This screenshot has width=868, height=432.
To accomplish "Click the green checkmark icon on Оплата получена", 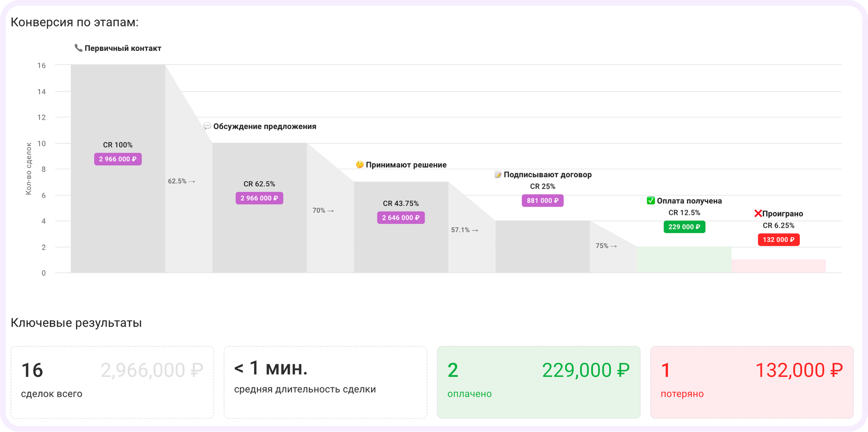I will click(x=651, y=201).
